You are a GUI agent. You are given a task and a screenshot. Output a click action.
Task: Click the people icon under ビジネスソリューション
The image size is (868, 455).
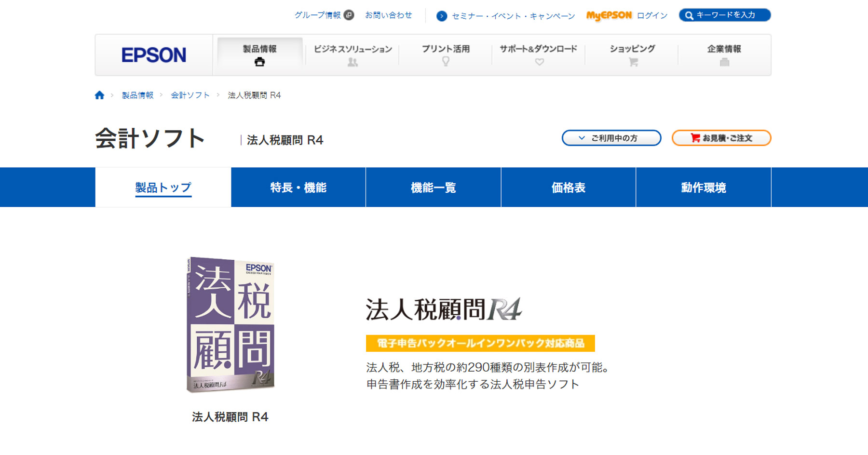pos(353,62)
